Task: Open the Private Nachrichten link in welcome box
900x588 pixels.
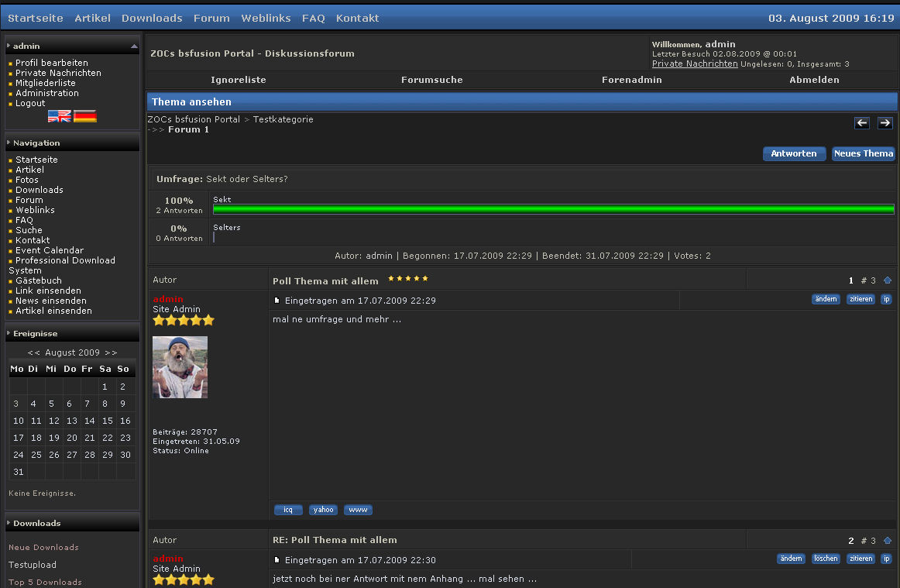Action: click(x=695, y=64)
